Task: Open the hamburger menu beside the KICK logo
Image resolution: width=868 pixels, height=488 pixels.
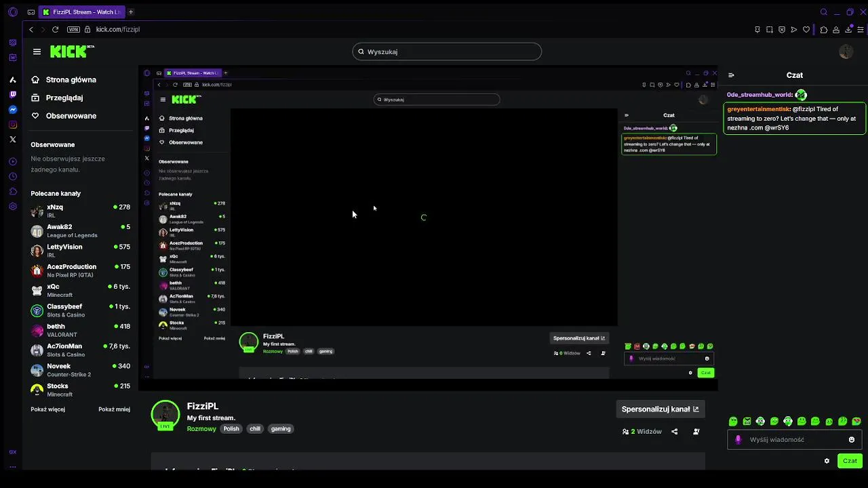Action: tap(37, 52)
